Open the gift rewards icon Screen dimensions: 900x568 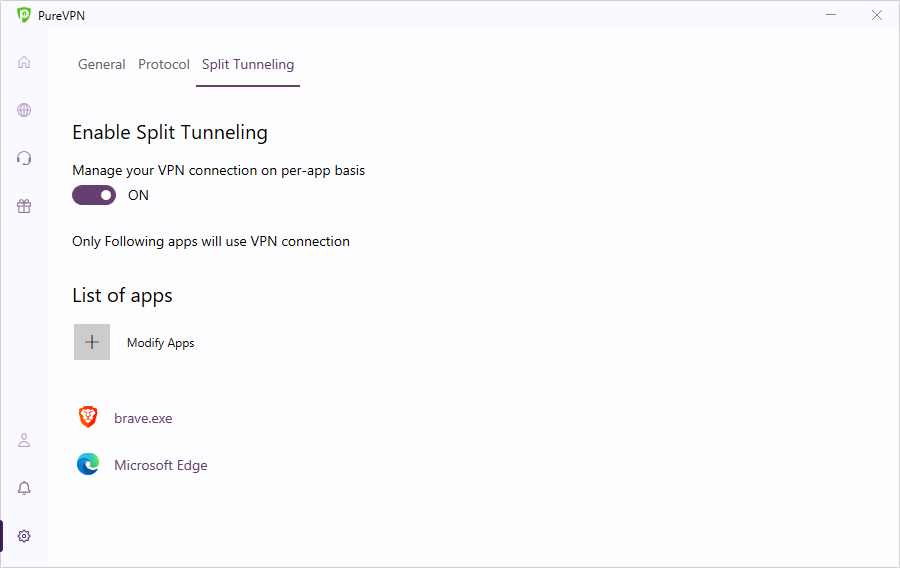tap(24, 206)
